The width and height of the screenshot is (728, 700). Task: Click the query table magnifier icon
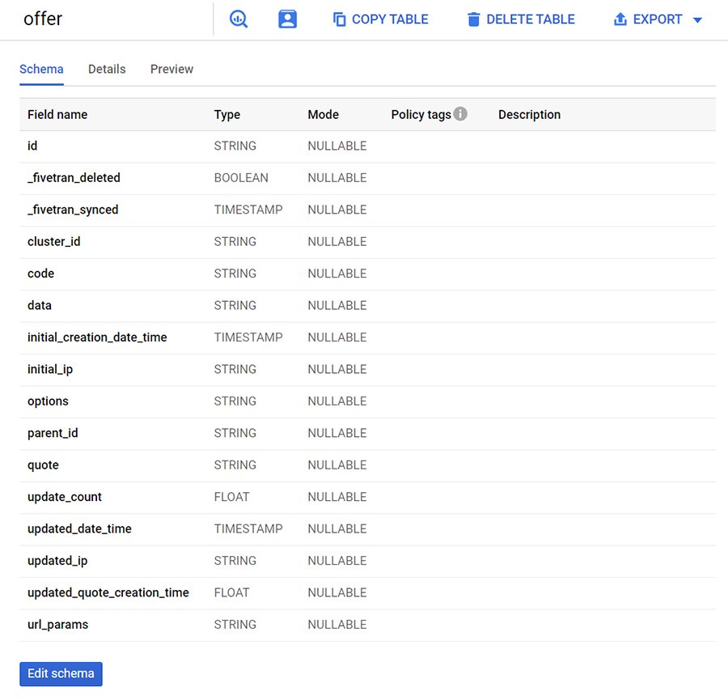pos(239,19)
